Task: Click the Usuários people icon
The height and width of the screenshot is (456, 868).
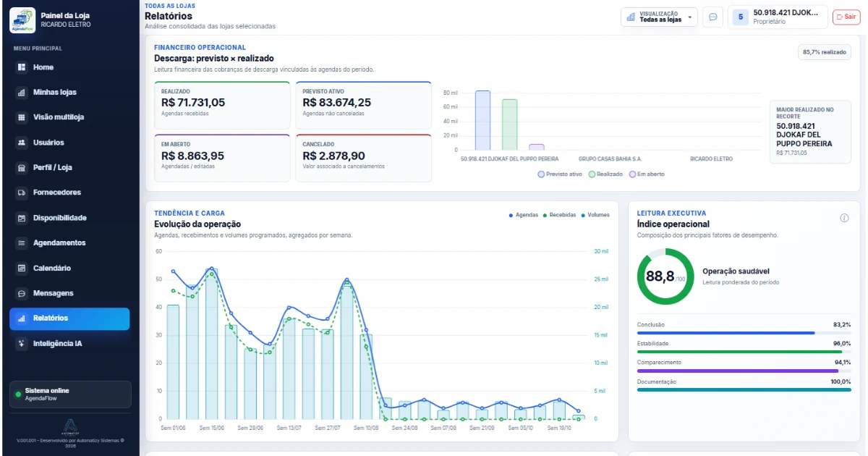Action: click(22, 143)
